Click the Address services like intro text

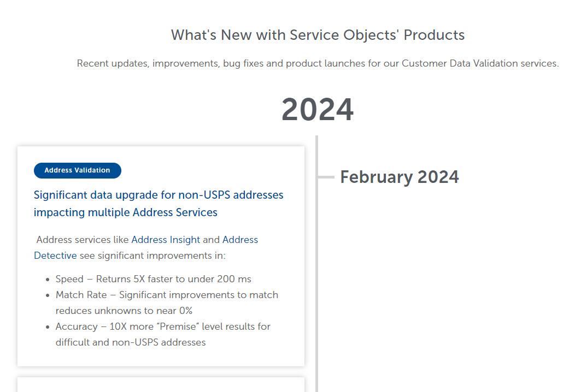(83, 240)
